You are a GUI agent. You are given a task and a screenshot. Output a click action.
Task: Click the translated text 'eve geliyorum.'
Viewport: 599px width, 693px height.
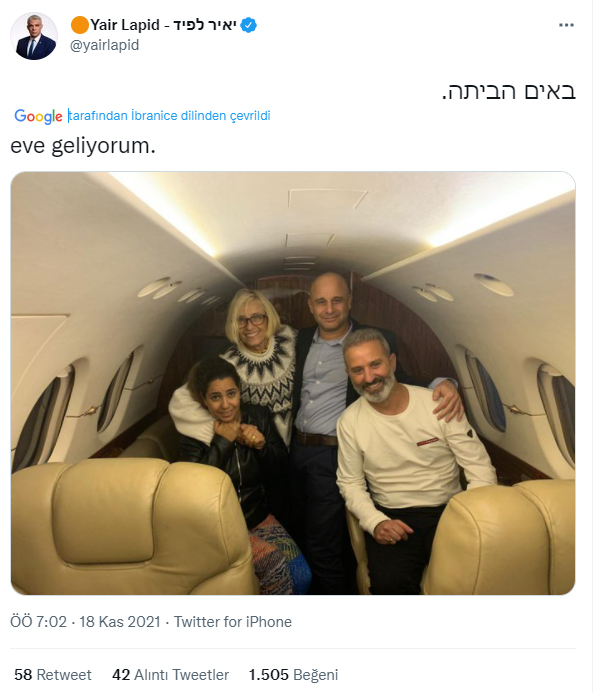pos(83,146)
